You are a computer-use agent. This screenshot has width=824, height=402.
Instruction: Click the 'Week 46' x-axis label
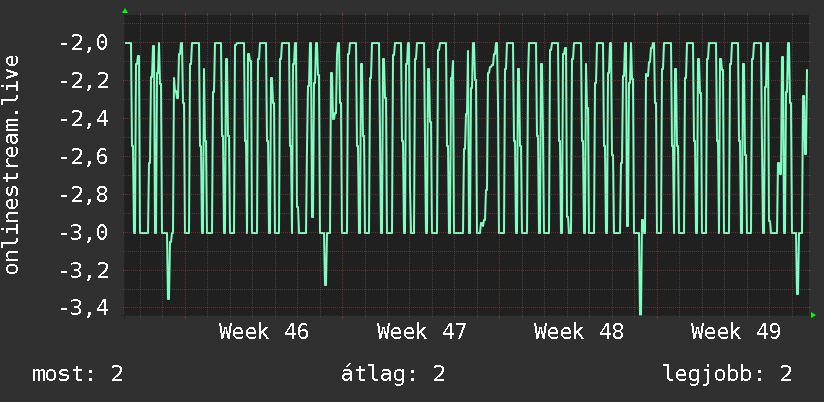tap(264, 332)
